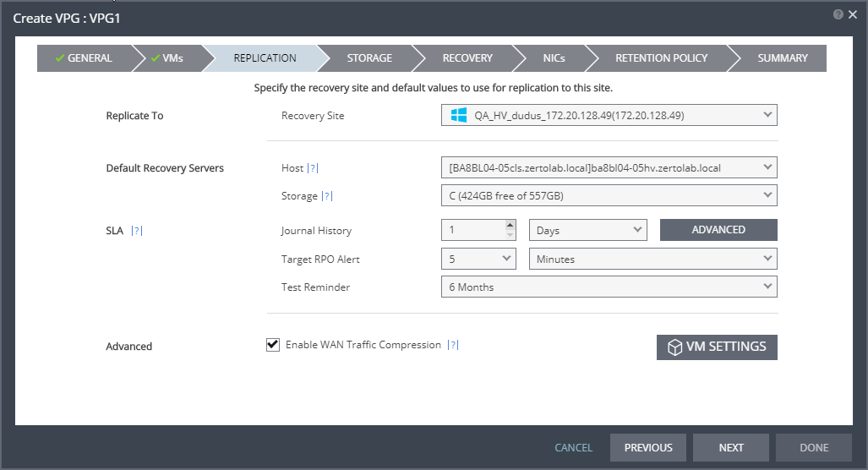Select the REPLICATION wizard step

pyautogui.click(x=265, y=58)
